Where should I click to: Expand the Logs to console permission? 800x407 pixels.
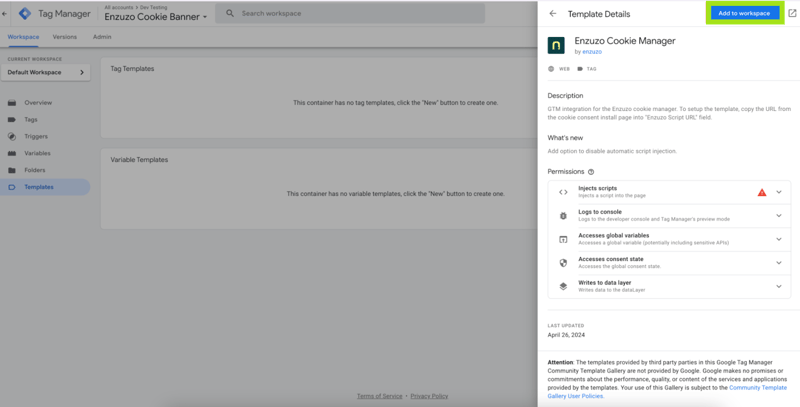point(779,215)
